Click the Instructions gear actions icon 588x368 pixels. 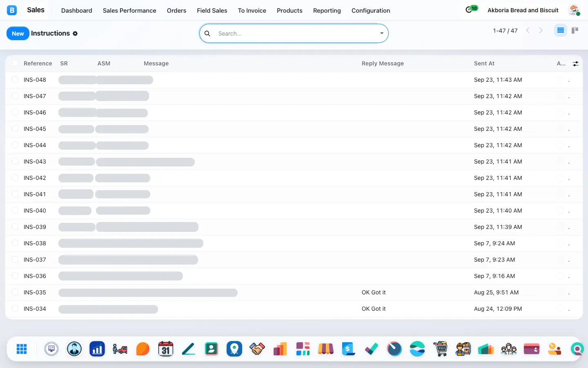click(75, 34)
